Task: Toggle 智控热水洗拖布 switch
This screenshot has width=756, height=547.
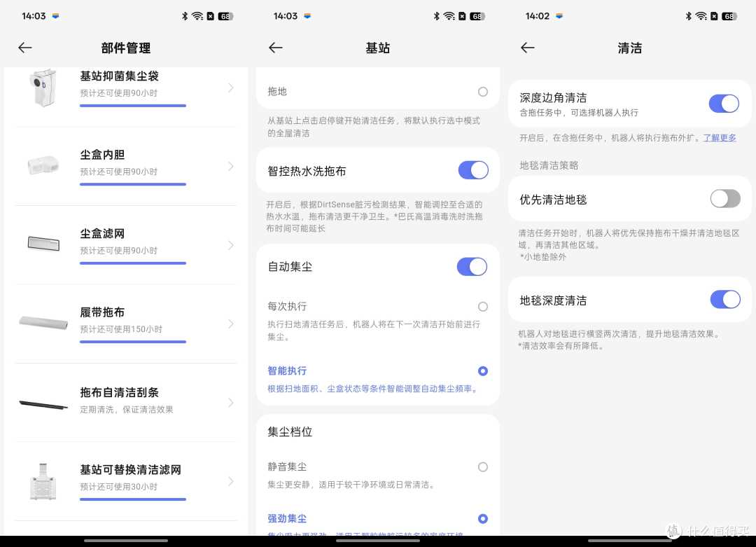Action: 473,170
